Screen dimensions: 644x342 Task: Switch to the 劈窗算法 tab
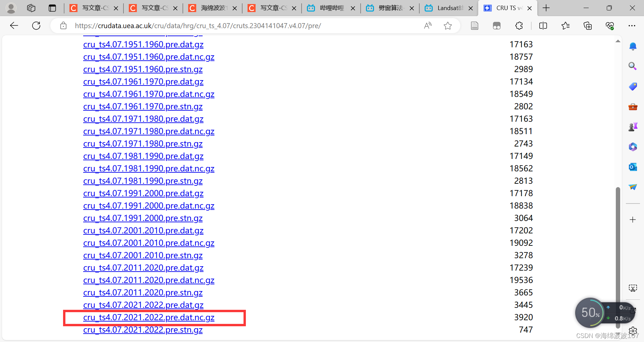point(390,8)
